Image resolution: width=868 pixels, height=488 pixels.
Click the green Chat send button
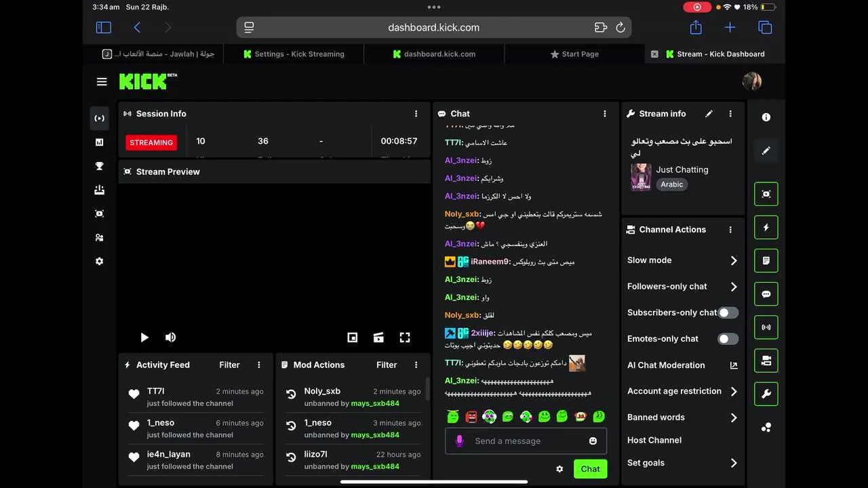[x=590, y=469]
